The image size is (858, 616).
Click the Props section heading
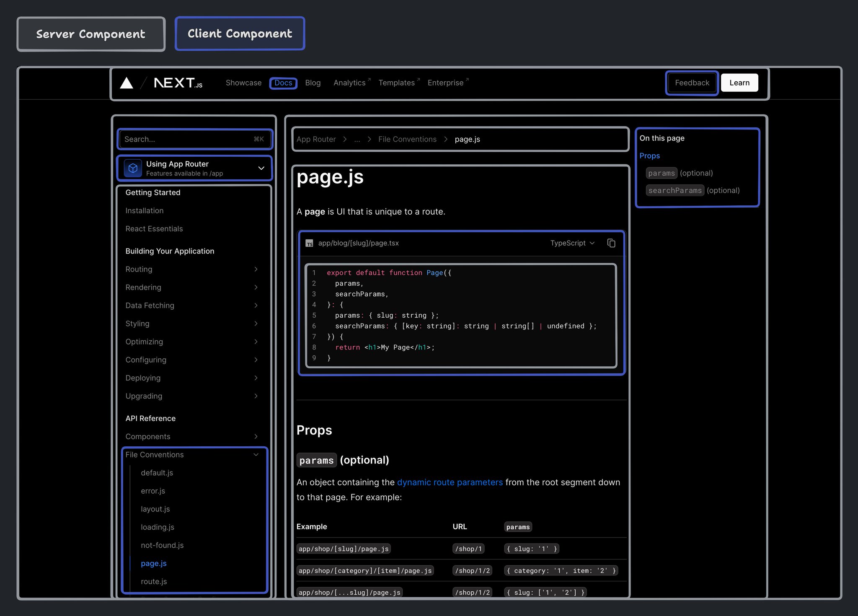tap(314, 430)
